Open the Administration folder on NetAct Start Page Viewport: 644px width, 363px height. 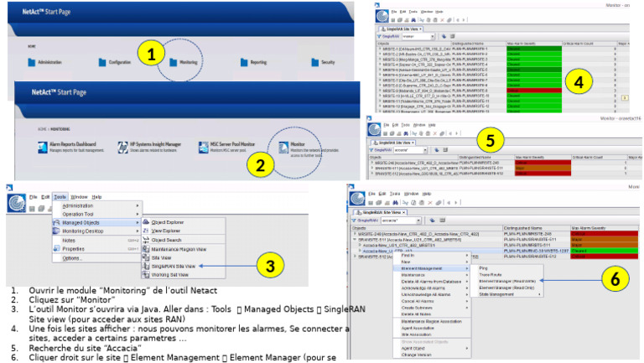pos(44,62)
